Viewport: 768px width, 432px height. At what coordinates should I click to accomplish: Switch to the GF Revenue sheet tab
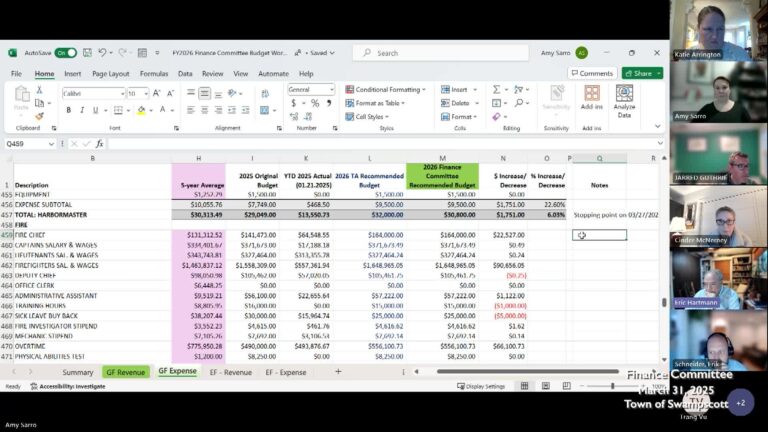pos(125,372)
